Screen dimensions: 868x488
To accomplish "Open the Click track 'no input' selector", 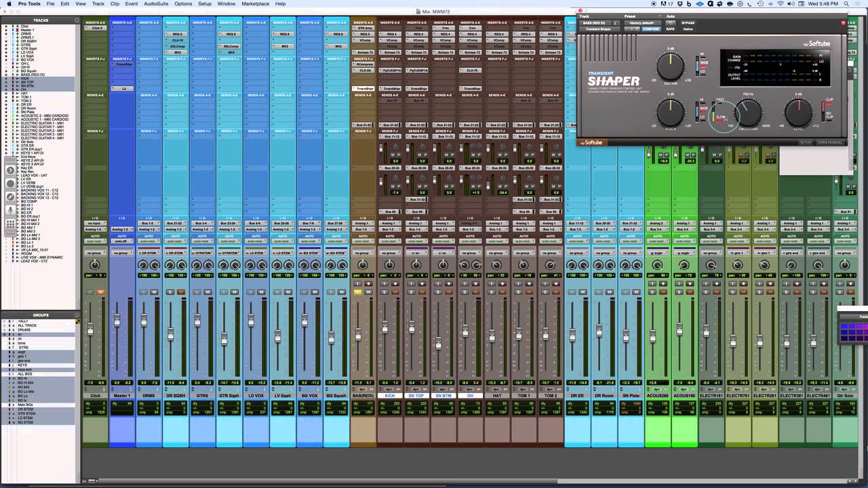I will coord(95,223).
